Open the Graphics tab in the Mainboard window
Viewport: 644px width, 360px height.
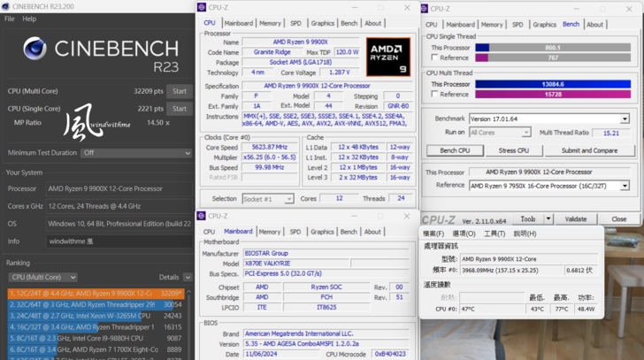click(322, 232)
